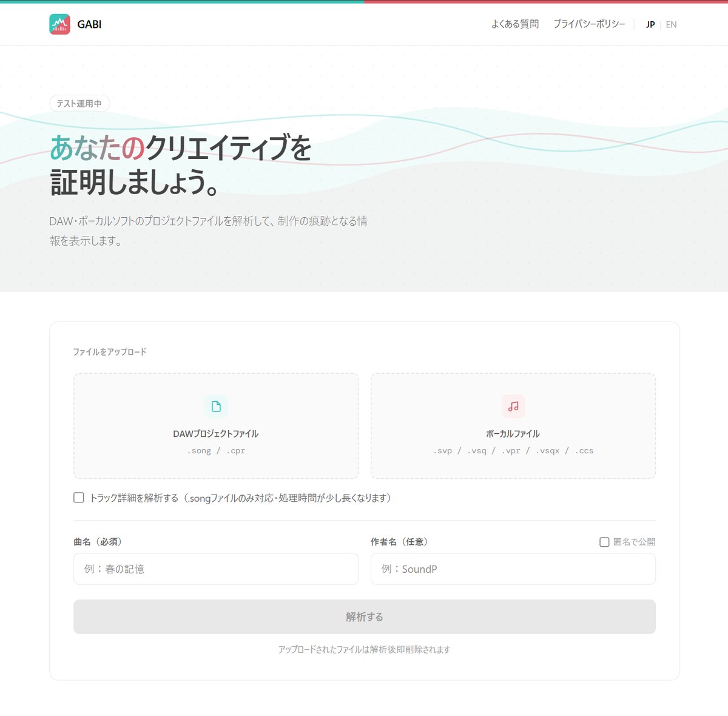The height and width of the screenshot is (716, 728).
Task: Focus the 作者名 input field
Action: tap(513, 569)
